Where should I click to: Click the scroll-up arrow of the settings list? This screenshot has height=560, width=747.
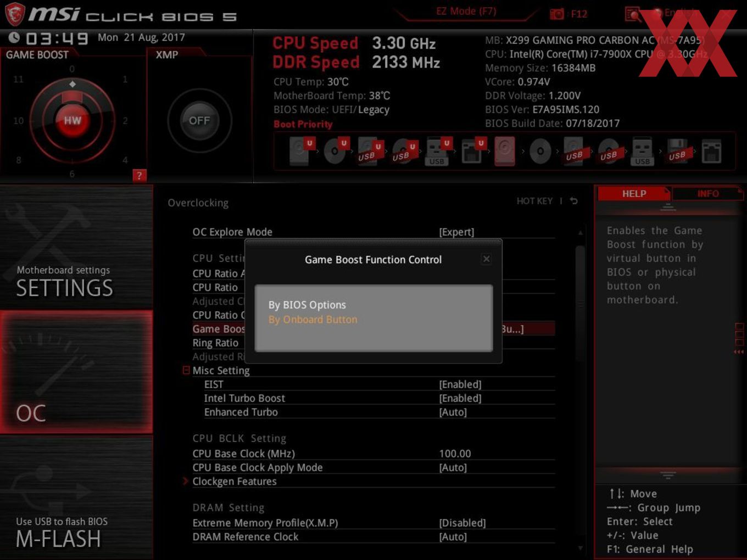pos(581,233)
